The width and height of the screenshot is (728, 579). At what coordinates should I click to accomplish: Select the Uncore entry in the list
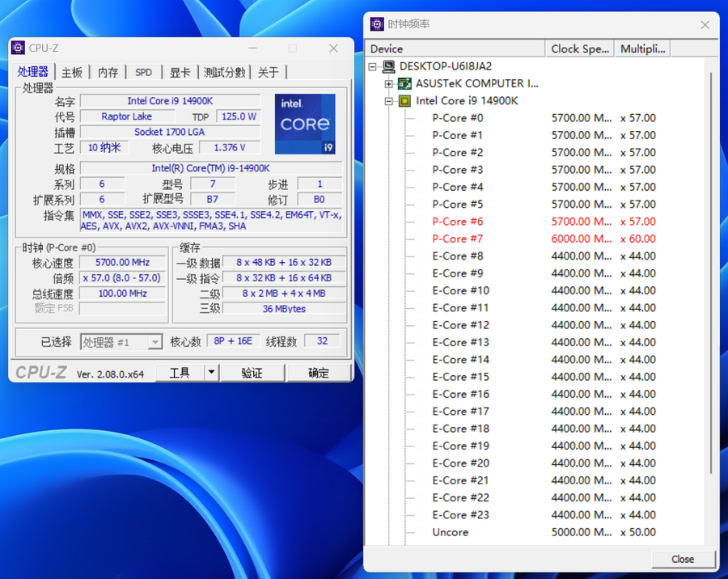[x=451, y=532]
